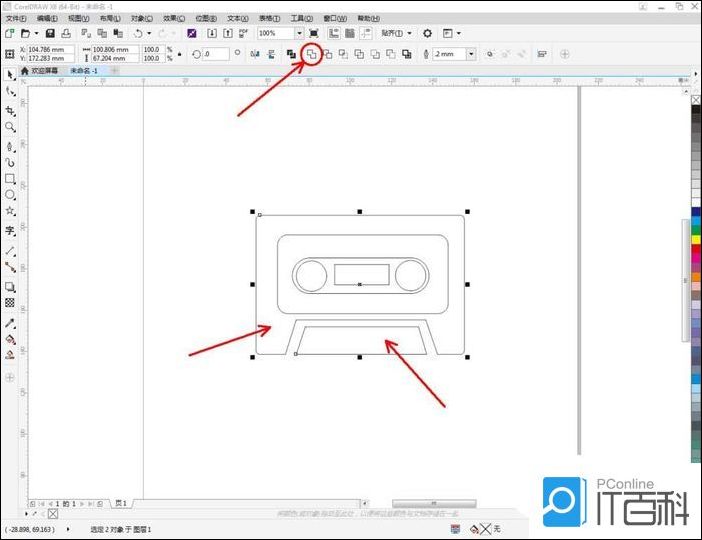Expand the outline width .2 mm dropdown
The image size is (702, 540).
coord(471,54)
